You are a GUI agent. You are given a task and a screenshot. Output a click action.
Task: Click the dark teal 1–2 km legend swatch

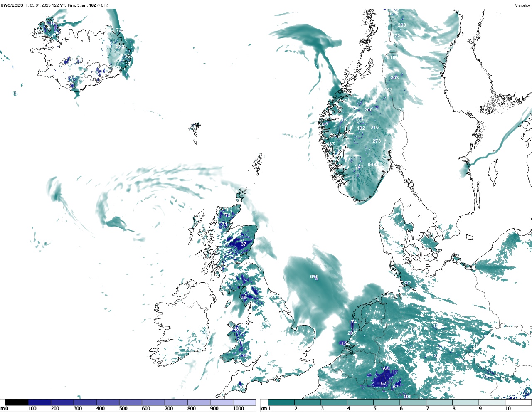click(x=281, y=402)
